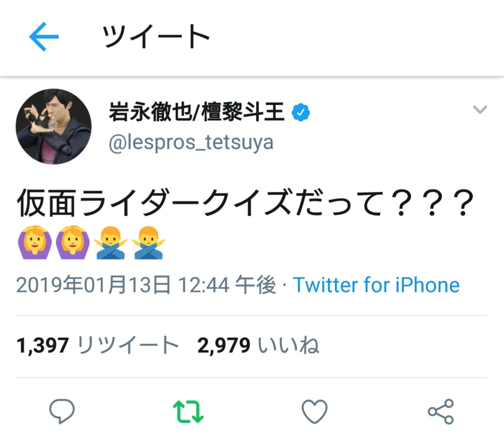This screenshot has width=504, height=435.
Task: Open the Twitter for iPhone source link
Action: click(x=376, y=285)
